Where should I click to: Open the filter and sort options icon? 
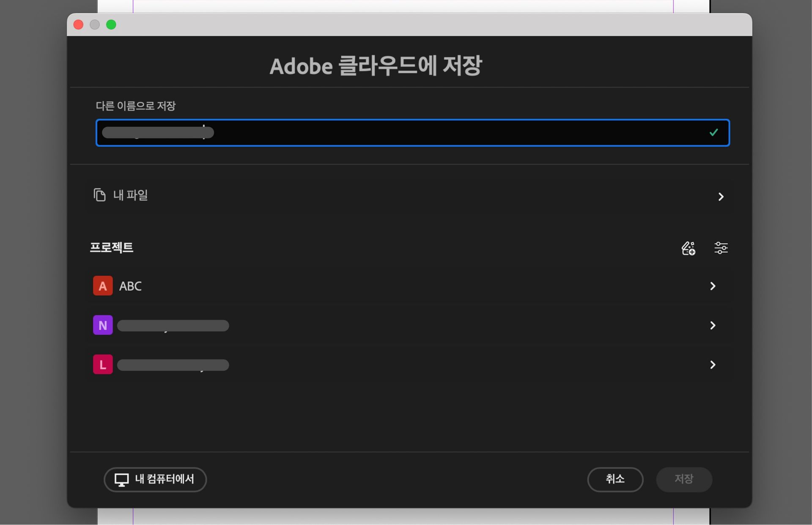click(x=721, y=248)
